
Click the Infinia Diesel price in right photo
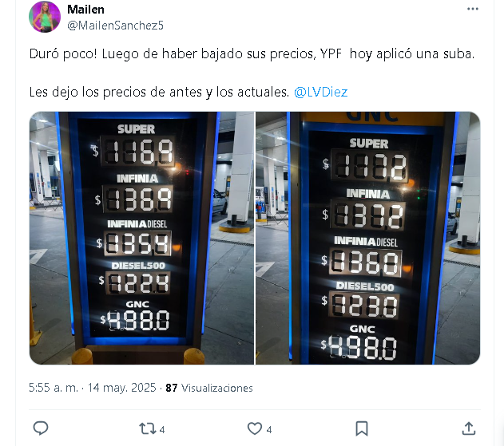[x=366, y=262]
